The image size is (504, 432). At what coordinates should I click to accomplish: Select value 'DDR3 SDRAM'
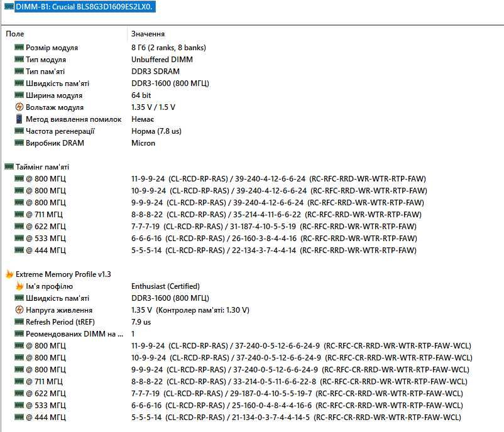pyautogui.click(x=155, y=72)
